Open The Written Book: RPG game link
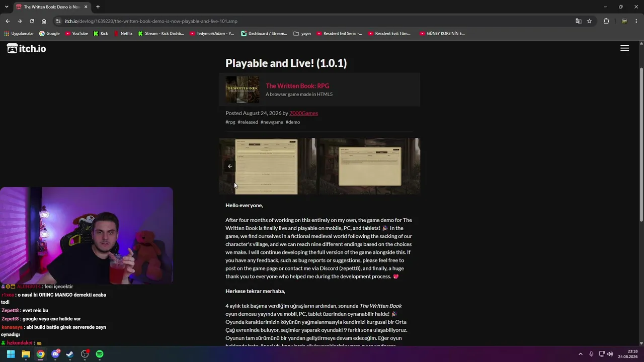Screen dimensions: 644x362 coord(297,86)
